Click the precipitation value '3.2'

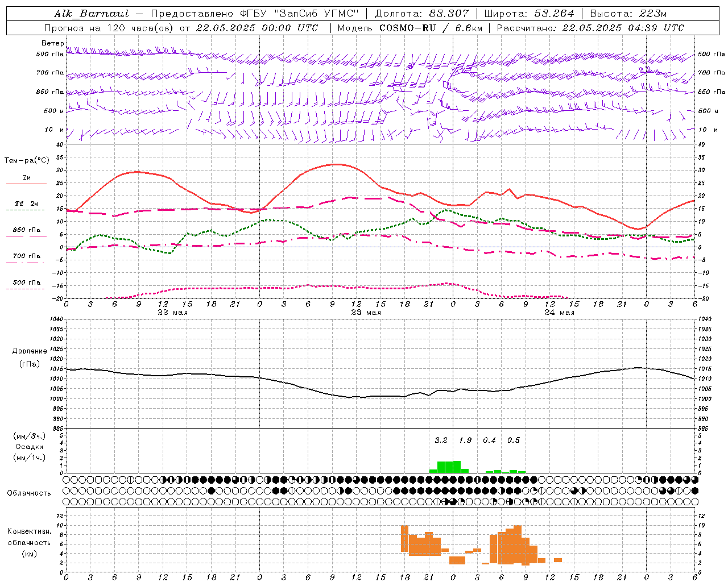click(441, 440)
